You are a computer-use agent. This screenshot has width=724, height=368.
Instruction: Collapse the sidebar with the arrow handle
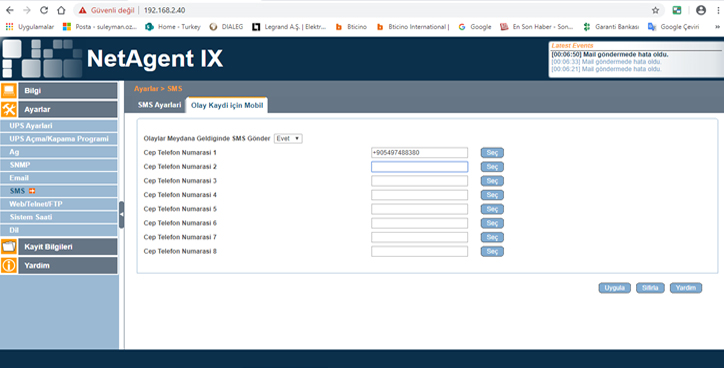coord(121,214)
